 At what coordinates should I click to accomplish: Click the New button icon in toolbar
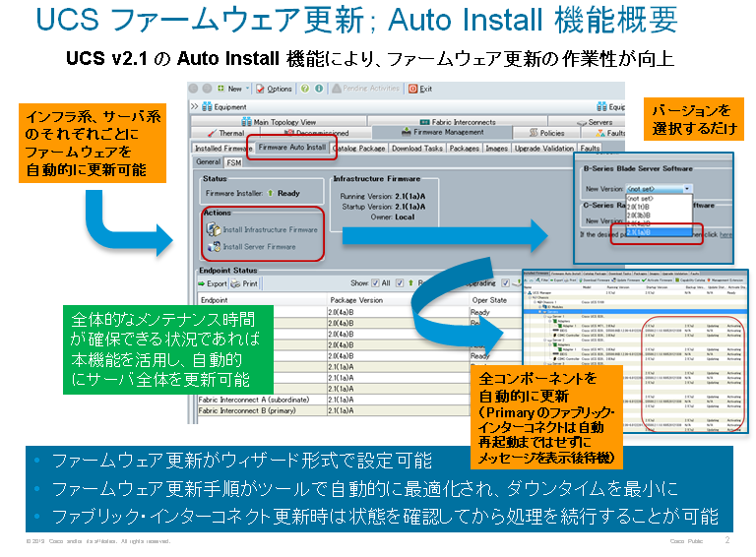[x=219, y=89]
